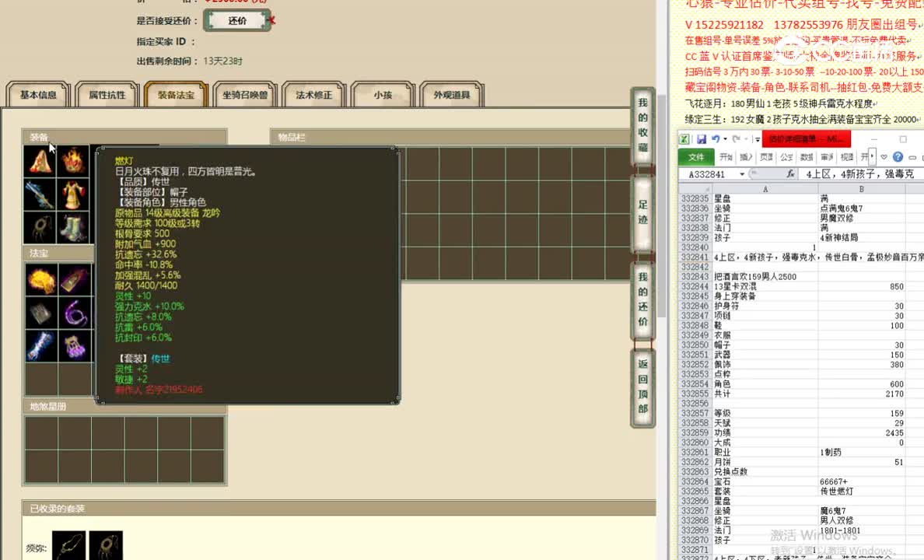
Task: Click the second necklace under 已收录的套装
Action: click(x=106, y=546)
